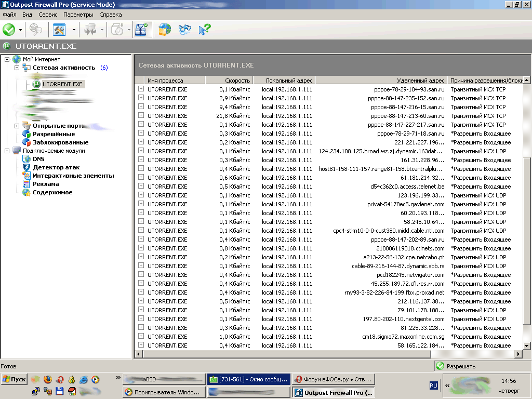Switch to the Проигрыватель Windows taskbar button

(163, 393)
